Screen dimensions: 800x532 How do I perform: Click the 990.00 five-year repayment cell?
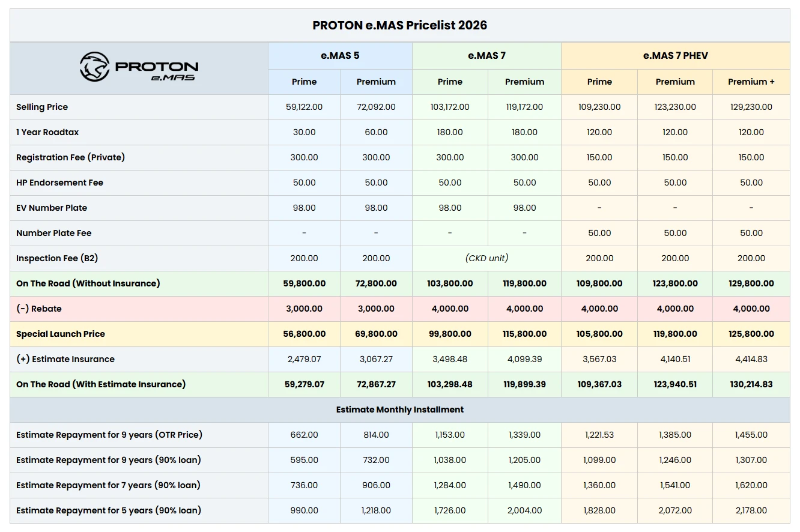pos(304,510)
